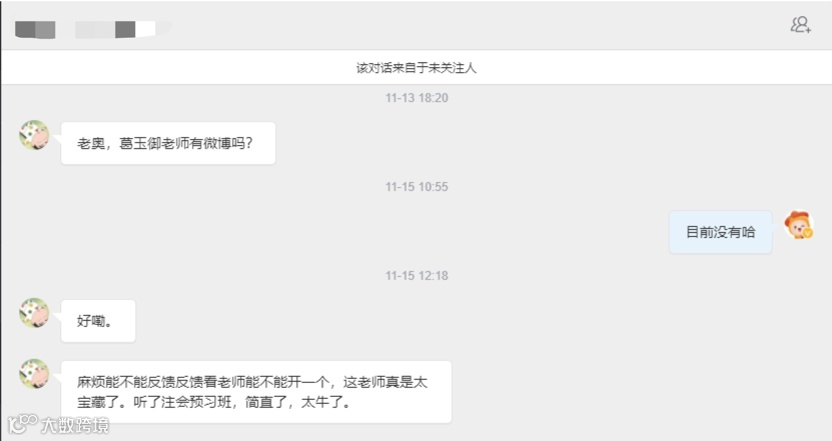Open avatar beside the 葛玉御老师有微博吗 message

tap(34, 135)
